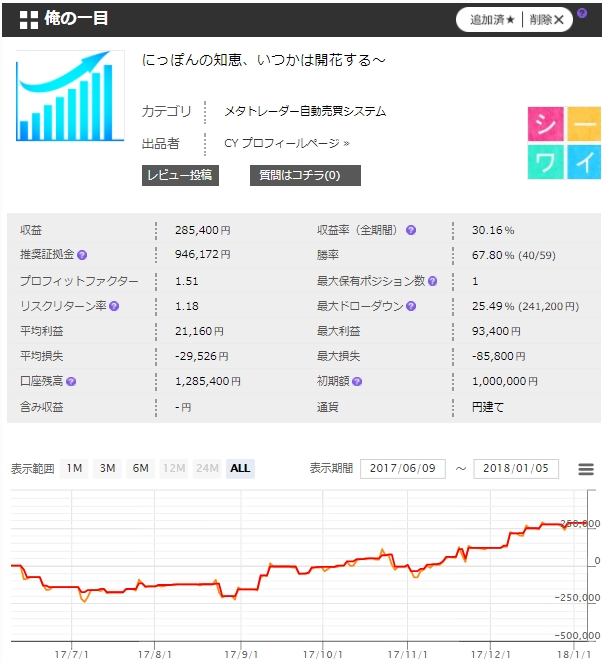This screenshot has width=602, height=662.
Task: Click the purple help icon in header corner
Action: coord(582,13)
